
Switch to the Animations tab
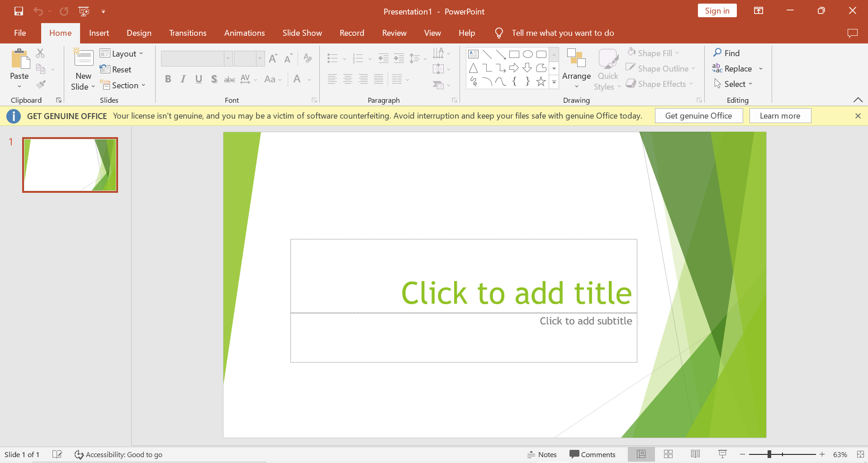pyautogui.click(x=244, y=33)
